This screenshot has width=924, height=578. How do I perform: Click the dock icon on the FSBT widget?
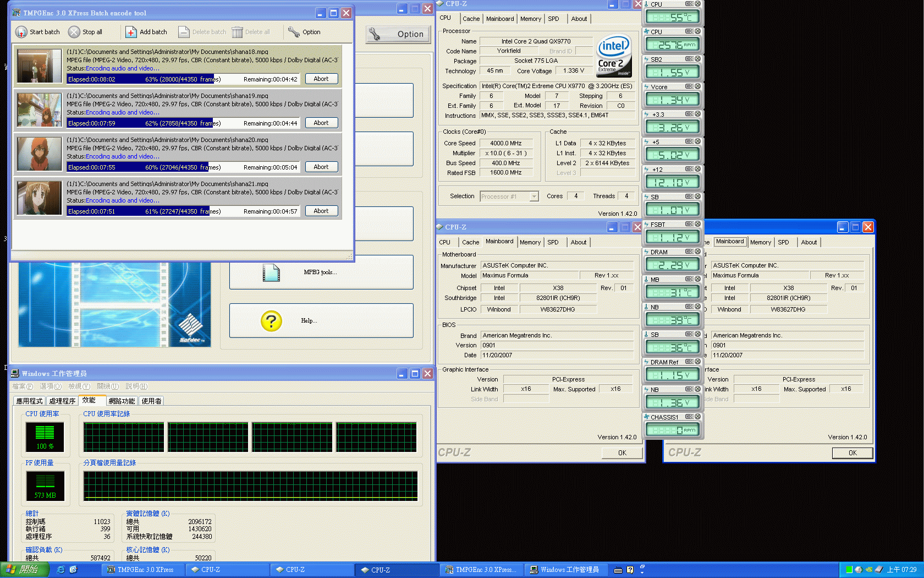pyautogui.click(x=689, y=224)
